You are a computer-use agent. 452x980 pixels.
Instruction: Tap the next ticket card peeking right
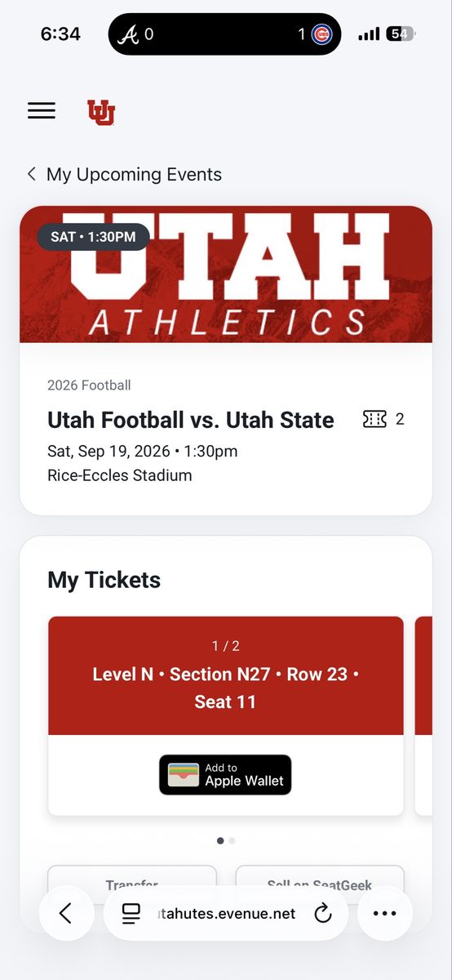click(423, 715)
